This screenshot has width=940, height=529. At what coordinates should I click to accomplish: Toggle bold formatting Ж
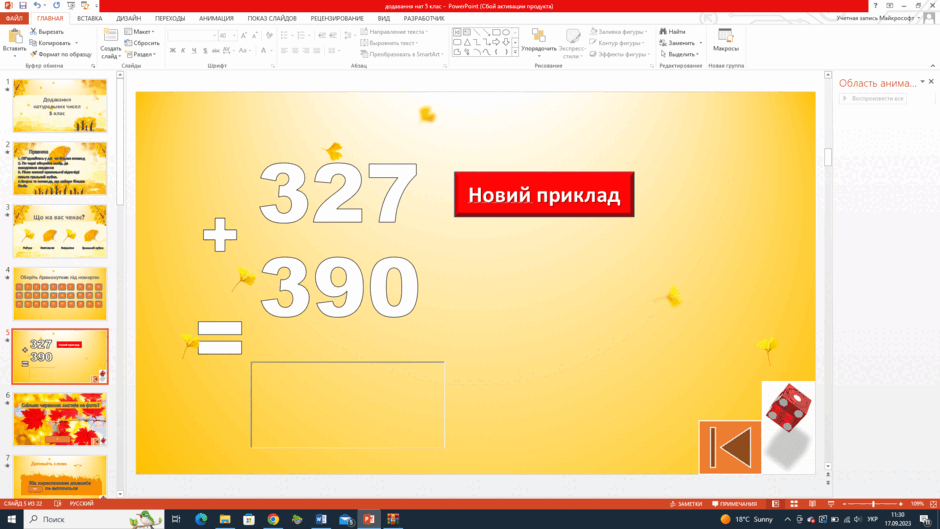(x=173, y=50)
